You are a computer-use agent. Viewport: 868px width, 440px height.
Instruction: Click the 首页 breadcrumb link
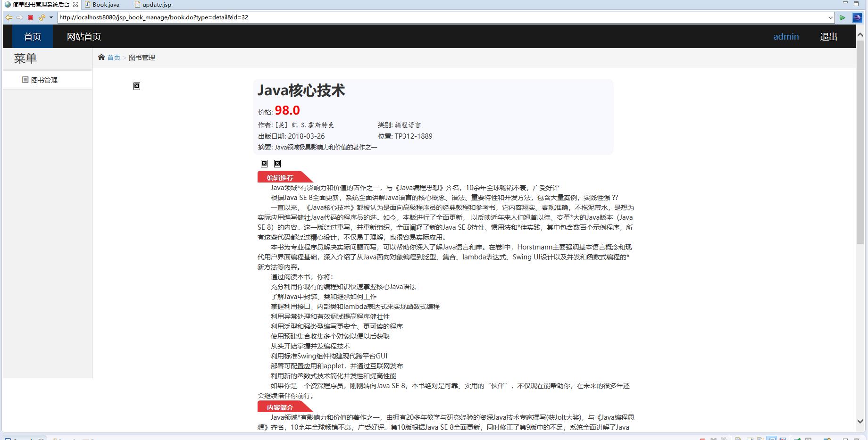[x=113, y=57]
